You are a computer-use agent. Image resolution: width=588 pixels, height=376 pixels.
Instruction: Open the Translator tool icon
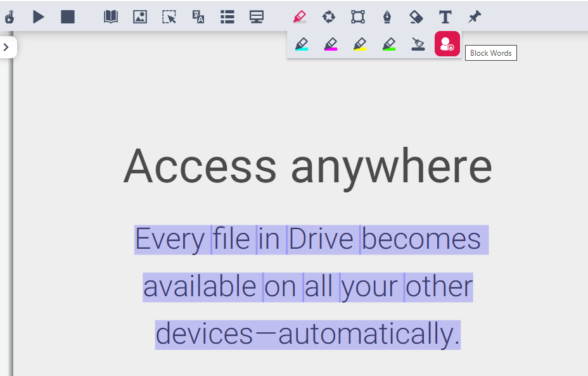coord(198,17)
